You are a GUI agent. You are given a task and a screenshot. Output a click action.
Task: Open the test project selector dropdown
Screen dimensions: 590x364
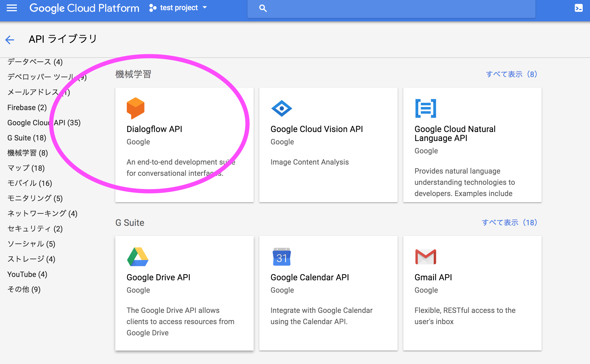tap(179, 8)
